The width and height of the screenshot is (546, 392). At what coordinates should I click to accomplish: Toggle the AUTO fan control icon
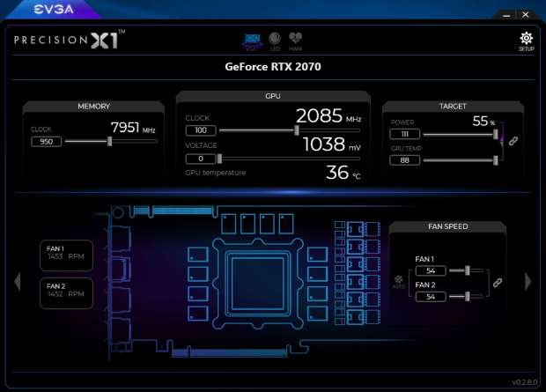point(399,282)
